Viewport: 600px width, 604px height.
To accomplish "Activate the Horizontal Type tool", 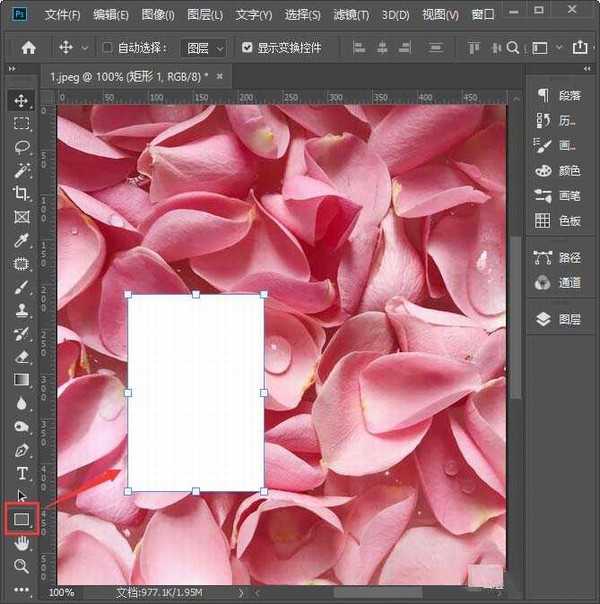I will tap(21, 473).
